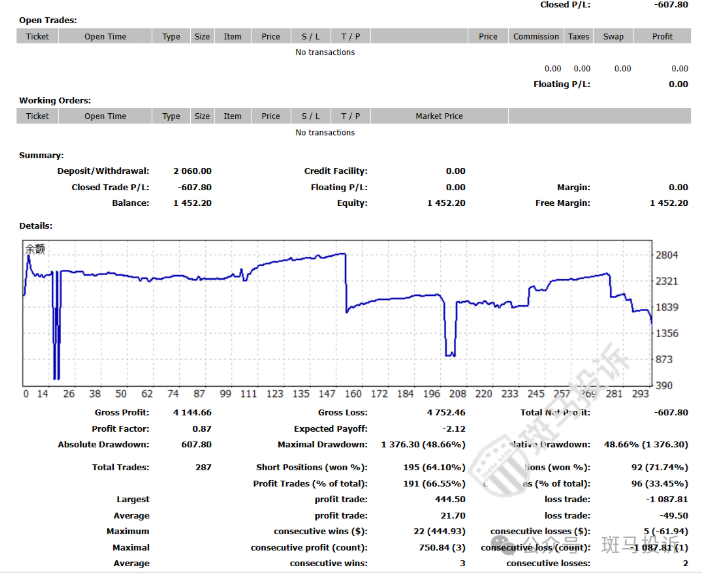Click Ticket header in Working Orders table
This screenshot has height=573, width=702.
pos(37,116)
